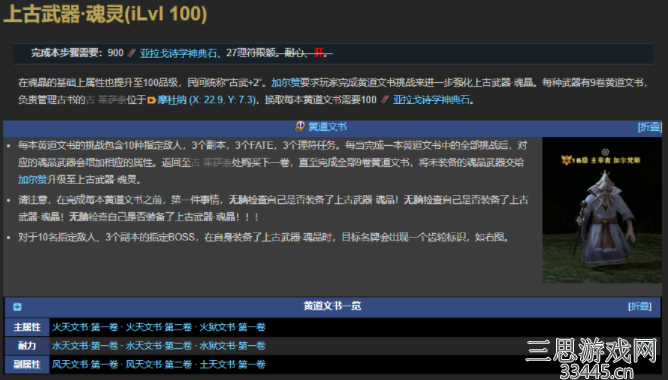
Task: Click the 耐力 row header
Action: (x=27, y=346)
